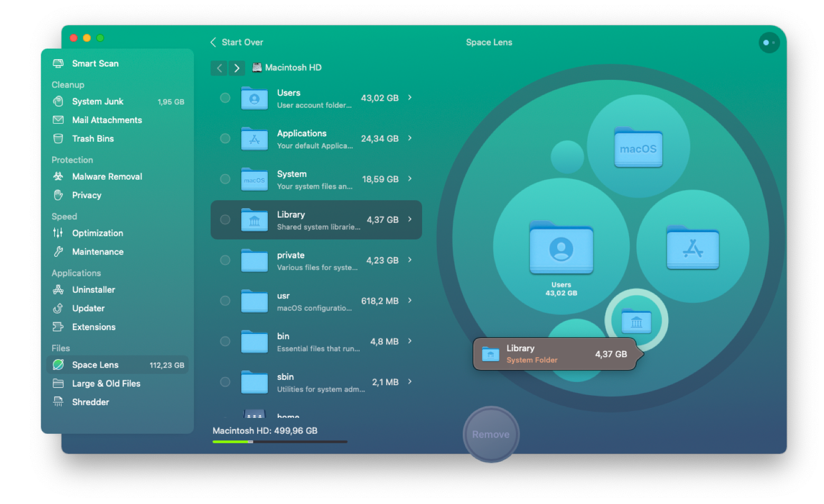Click the highlighted Library bubble in map
Screen dimensions: 824x504
click(x=636, y=320)
